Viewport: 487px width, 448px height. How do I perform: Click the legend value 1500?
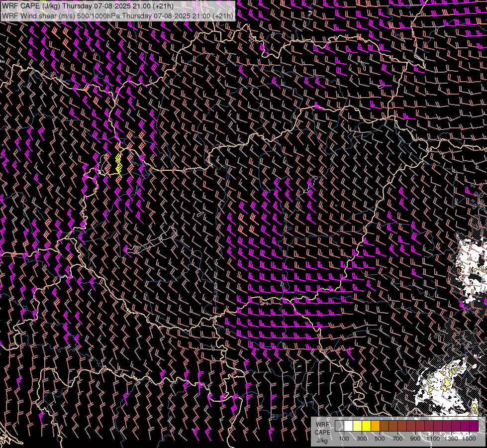point(469,439)
